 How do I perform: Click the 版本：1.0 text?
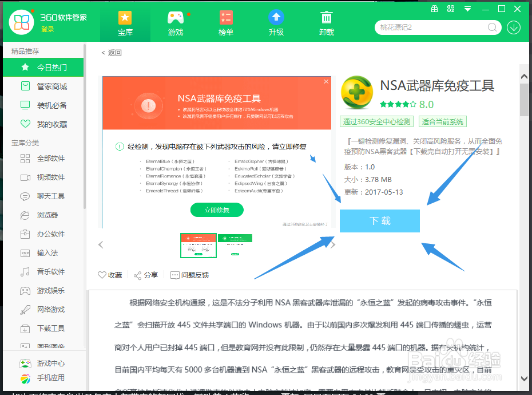pos(359,167)
